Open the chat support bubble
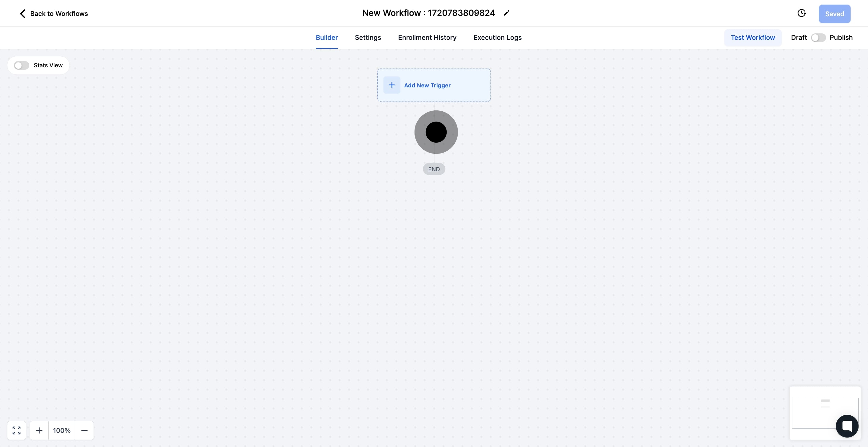This screenshot has height=447, width=868. pyautogui.click(x=847, y=426)
